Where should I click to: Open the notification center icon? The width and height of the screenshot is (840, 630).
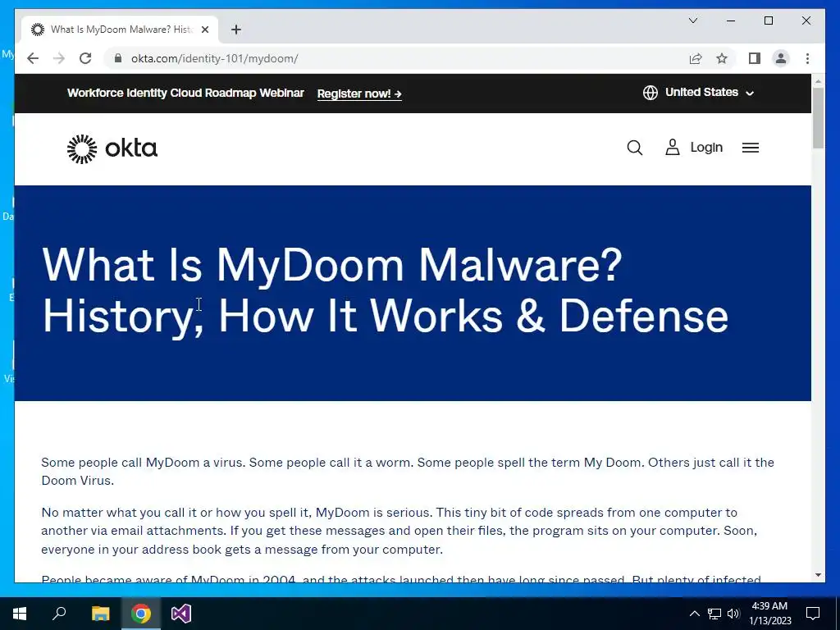[x=813, y=614]
